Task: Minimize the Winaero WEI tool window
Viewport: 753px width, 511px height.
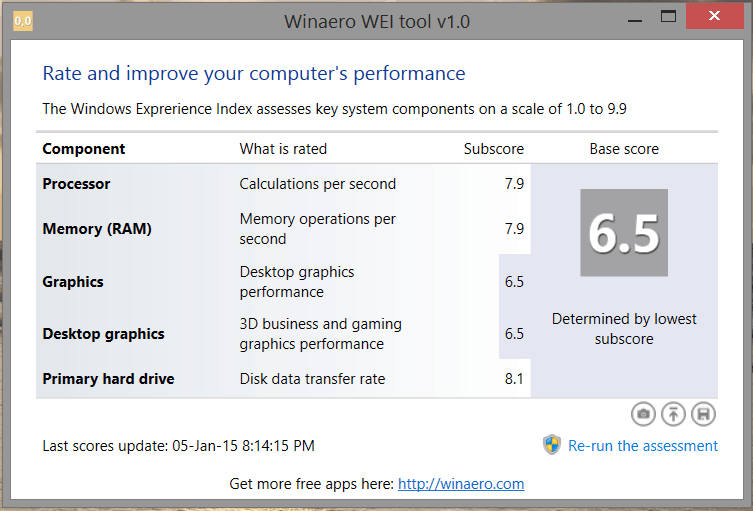Action: (x=635, y=21)
